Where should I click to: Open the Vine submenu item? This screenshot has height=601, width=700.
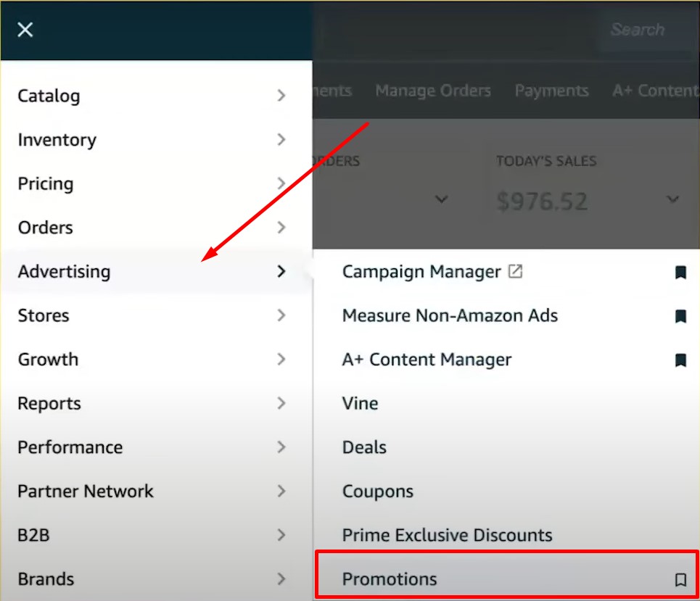tap(360, 403)
